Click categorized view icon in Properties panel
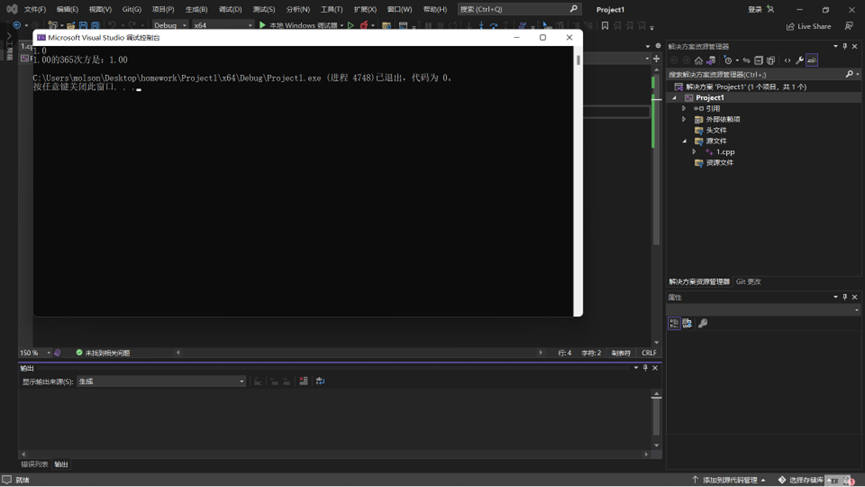The image size is (865, 487). tap(674, 323)
